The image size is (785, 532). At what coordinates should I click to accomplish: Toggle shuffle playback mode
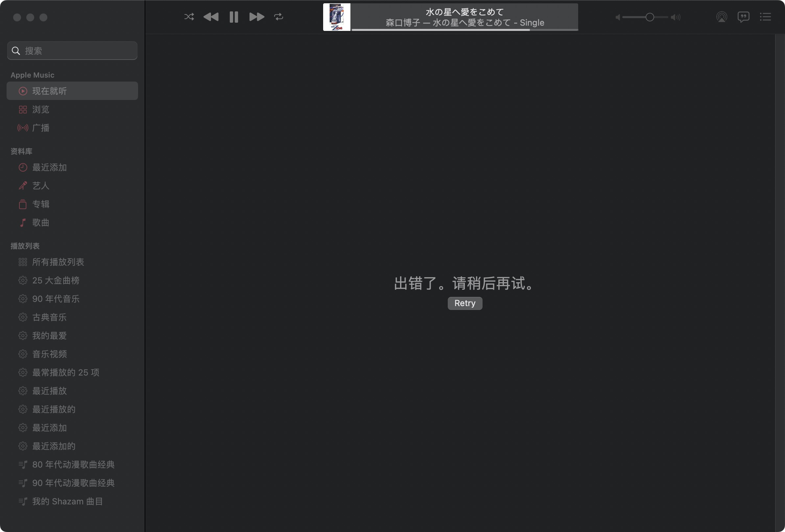pyautogui.click(x=189, y=16)
